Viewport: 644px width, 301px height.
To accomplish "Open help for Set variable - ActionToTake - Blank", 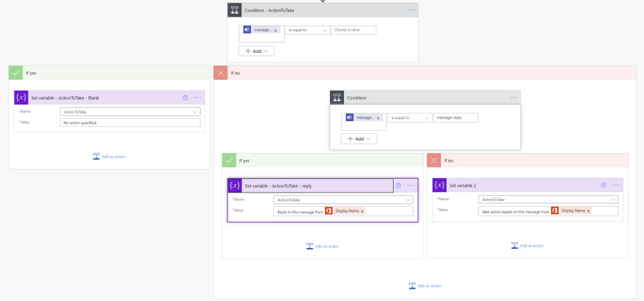I will [185, 98].
